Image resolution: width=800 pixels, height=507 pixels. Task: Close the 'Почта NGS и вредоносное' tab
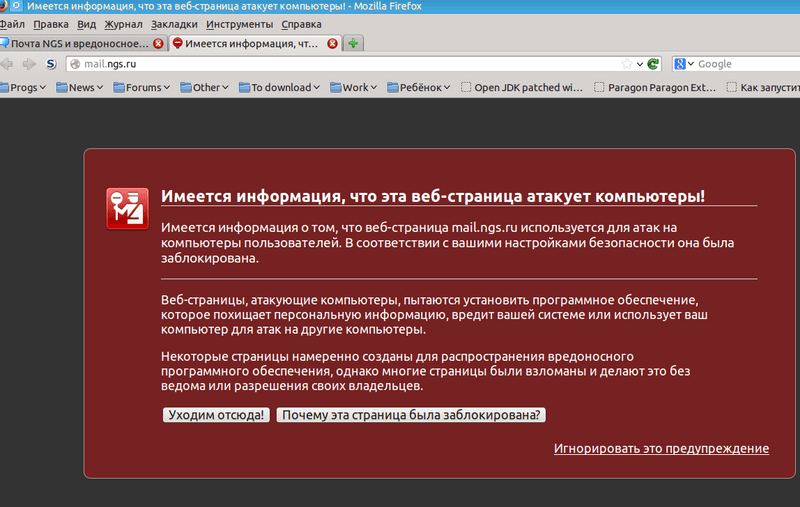(158, 43)
